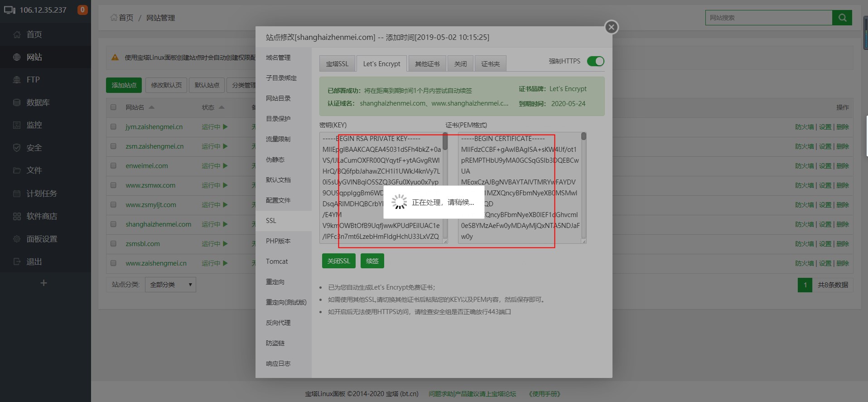Open 伪静态 in dialog menu
868x402 pixels.
pos(284,160)
